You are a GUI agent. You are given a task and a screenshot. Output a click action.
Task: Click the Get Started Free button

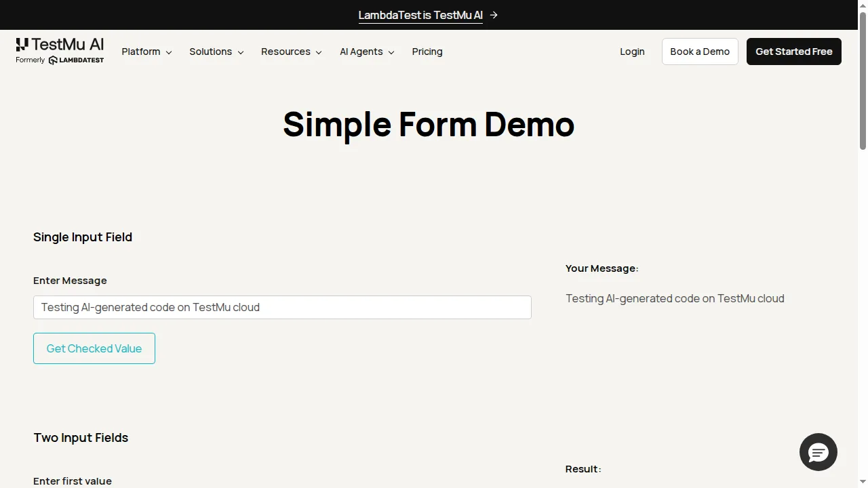pos(794,52)
